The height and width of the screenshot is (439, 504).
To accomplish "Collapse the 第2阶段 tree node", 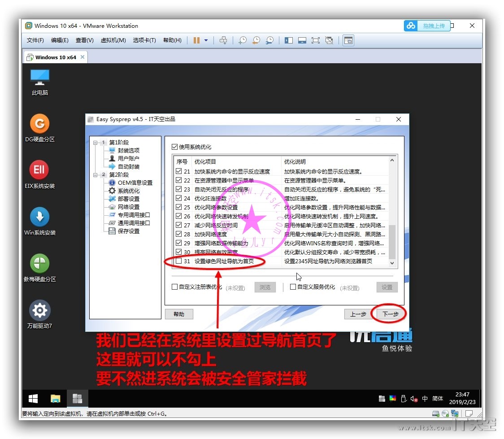I will 95,175.
